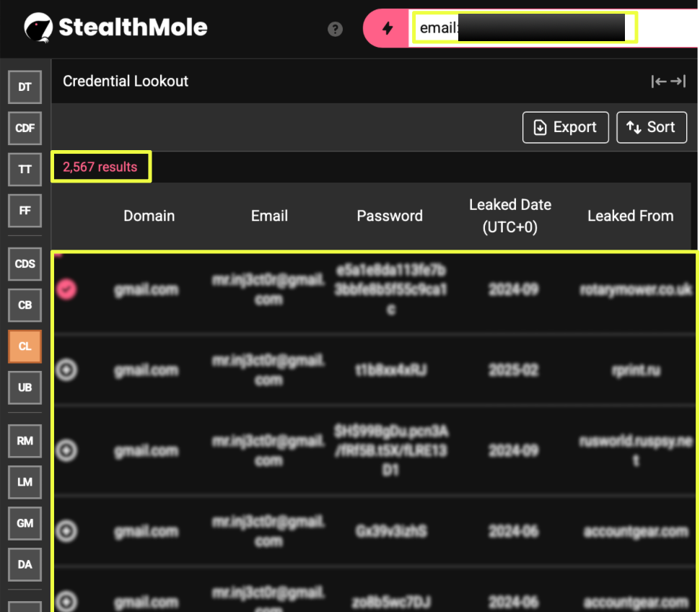Open the RM sidebar module
The height and width of the screenshot is (612, 700).
coord(25,441)
